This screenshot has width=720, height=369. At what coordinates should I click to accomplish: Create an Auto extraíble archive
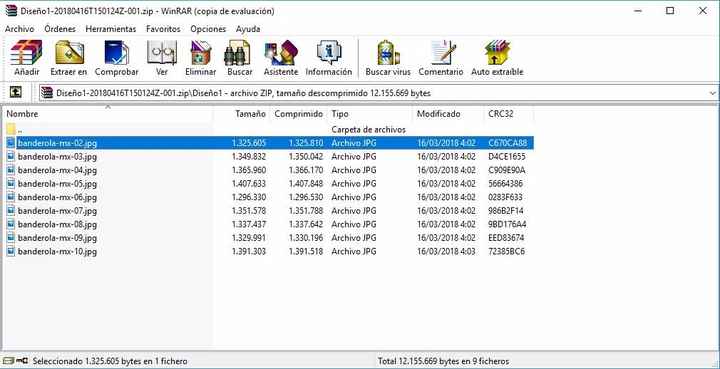497,58
